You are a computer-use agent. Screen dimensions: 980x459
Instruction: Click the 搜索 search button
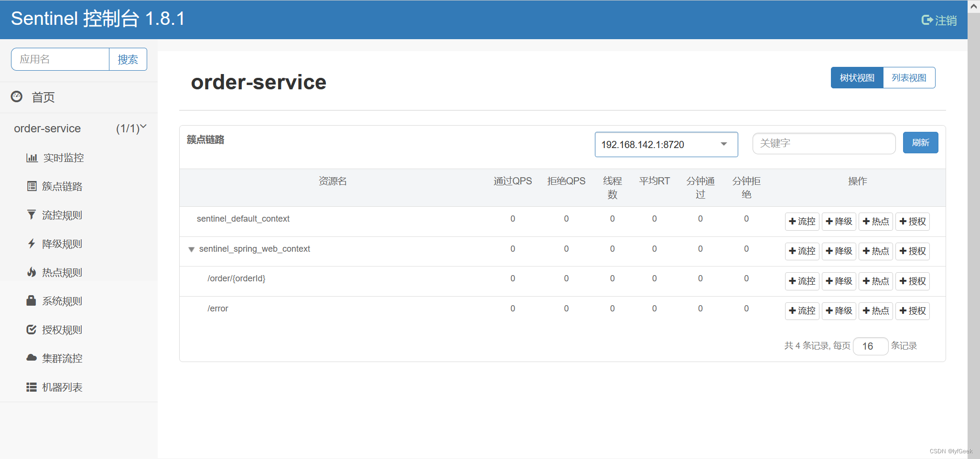(x=128, y=59)
